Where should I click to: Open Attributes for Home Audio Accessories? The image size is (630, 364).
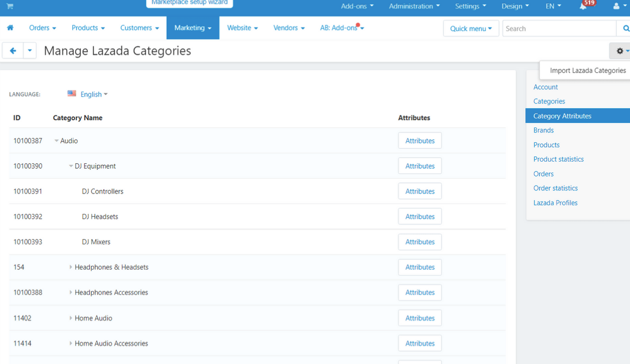(420, 343)
